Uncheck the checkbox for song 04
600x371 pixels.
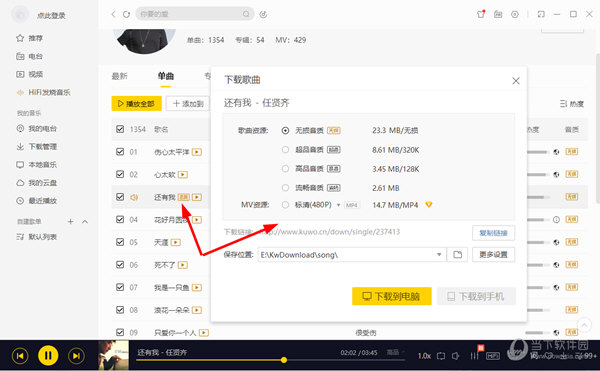point(120,219)
